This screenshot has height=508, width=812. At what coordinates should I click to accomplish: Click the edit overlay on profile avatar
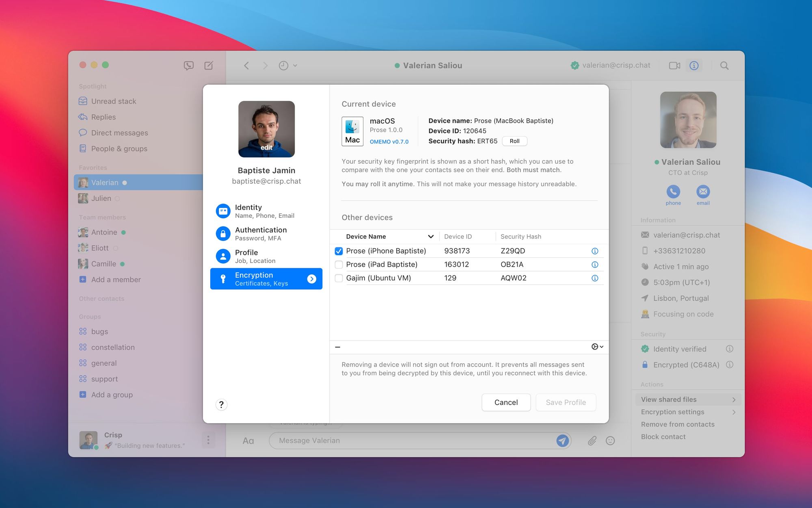point(267,148)
